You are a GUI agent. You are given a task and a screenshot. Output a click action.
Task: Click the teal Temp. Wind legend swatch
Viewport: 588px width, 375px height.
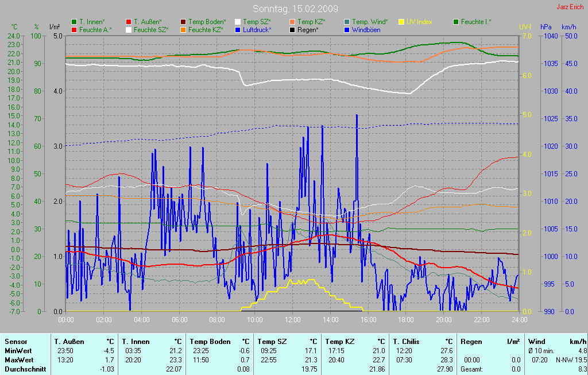point(347,22)
